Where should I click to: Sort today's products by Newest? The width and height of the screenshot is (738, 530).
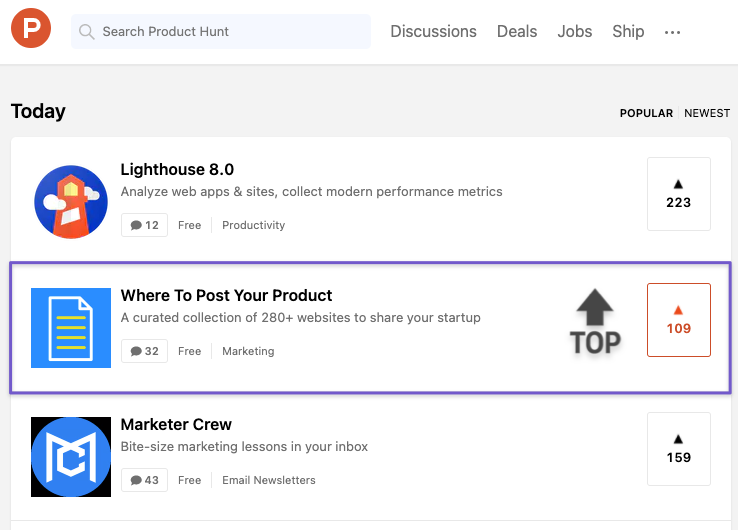point(707,113)
